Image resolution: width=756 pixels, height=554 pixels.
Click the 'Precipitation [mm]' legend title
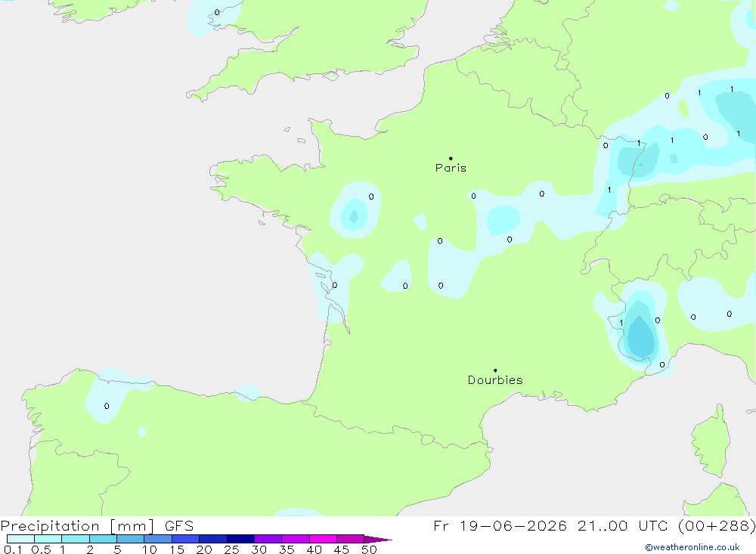77,526
